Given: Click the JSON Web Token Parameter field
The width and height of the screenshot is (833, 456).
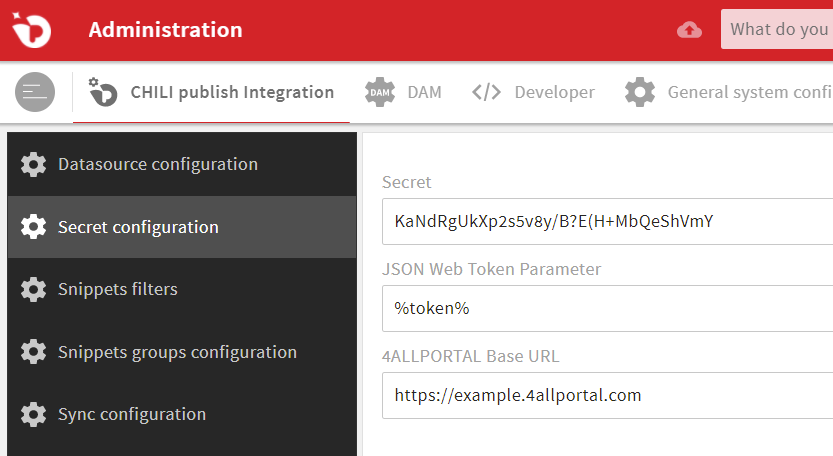Looking at the screenshot, I should point(607,308).
